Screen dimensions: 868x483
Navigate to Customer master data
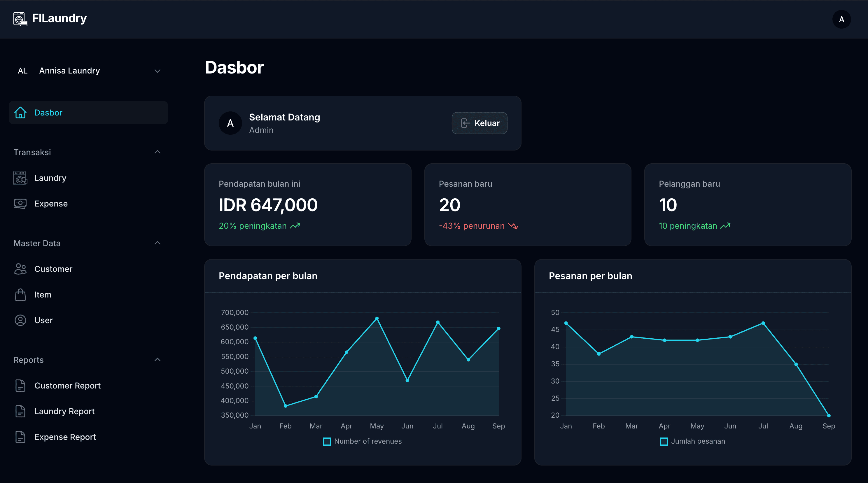tap(88, 269)
